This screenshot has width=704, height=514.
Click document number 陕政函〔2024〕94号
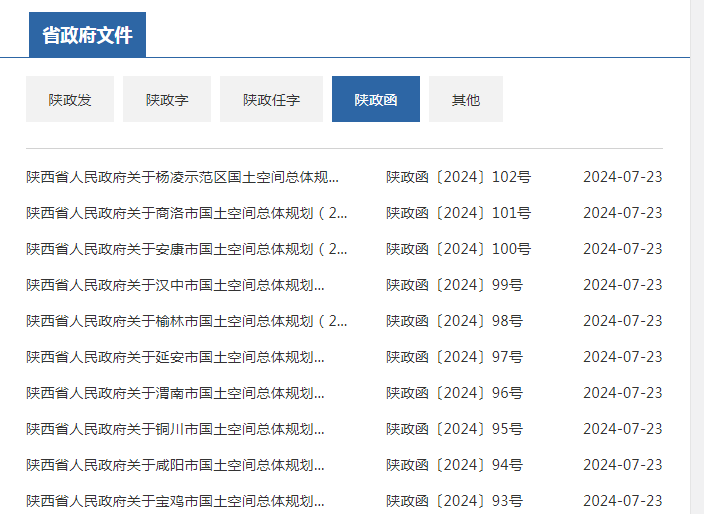[454, 465]
